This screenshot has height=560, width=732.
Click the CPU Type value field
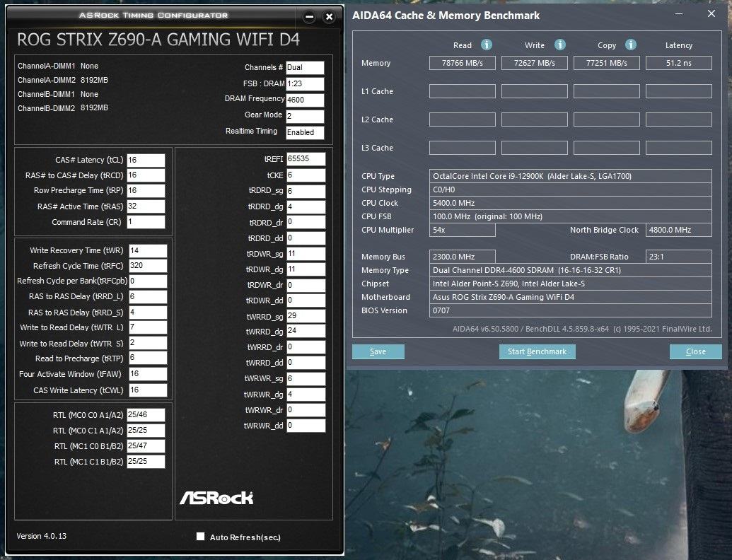(x=571, y=176)
